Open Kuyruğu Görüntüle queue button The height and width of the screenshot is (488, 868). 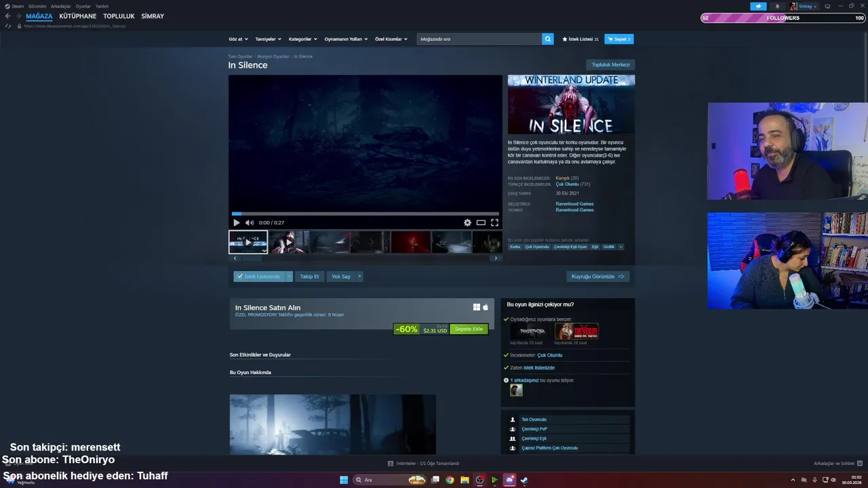pos(598,277)
